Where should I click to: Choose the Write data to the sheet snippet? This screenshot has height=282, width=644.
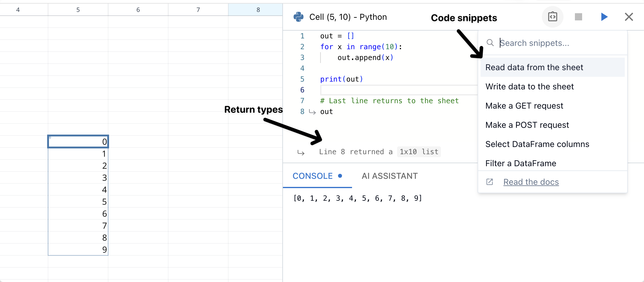click(530, 86)
